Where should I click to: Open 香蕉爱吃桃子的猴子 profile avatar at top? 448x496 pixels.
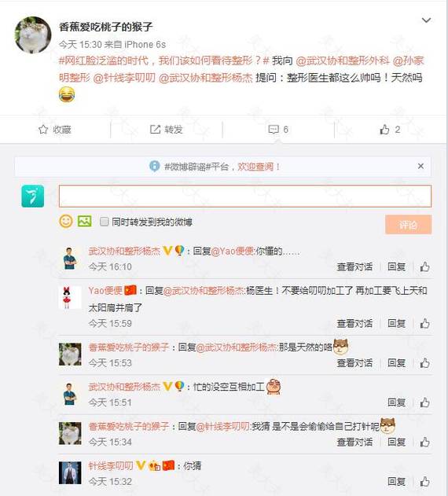click(x=33, y=35)
